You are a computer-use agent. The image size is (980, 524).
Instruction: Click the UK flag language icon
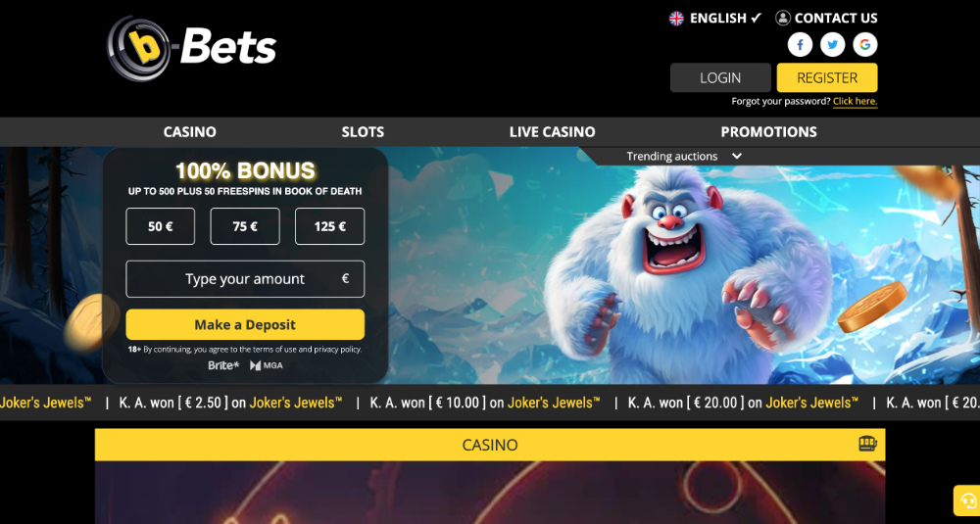tap(676, 18)
